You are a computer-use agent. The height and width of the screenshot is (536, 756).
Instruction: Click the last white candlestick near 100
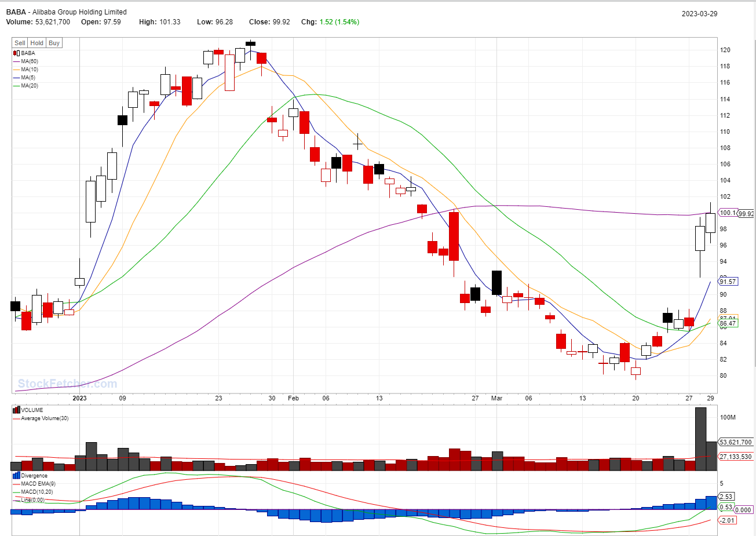[x=710, y=223]
